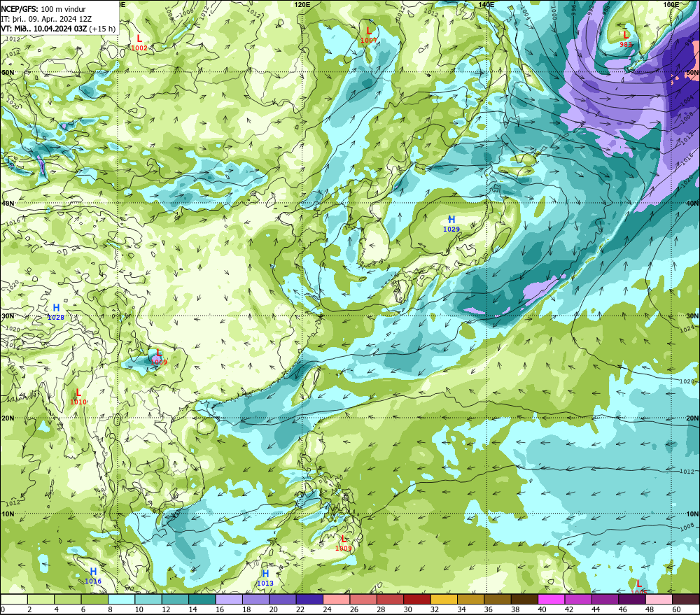Image resolution: width=700 pixels, height=615 pixels.
Task: Click the dark brown 38–40 legend swatch
Action: tap(524, 600)
